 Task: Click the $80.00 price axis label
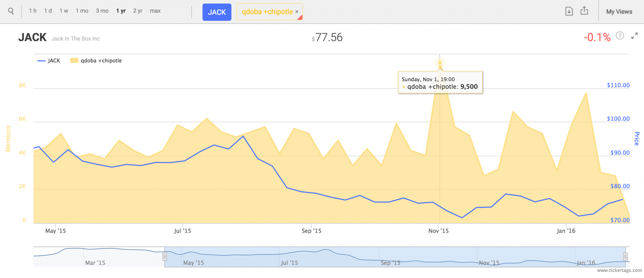pos(620,186)
